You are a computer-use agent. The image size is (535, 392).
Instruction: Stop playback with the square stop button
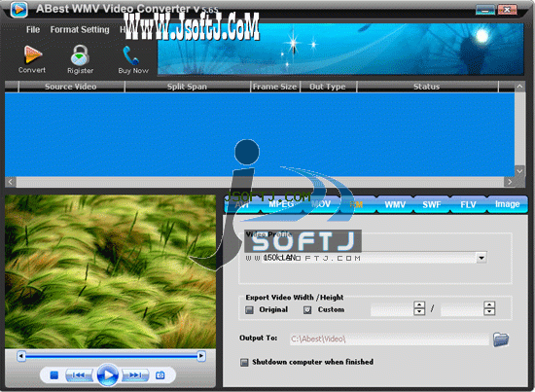(53, 375)
